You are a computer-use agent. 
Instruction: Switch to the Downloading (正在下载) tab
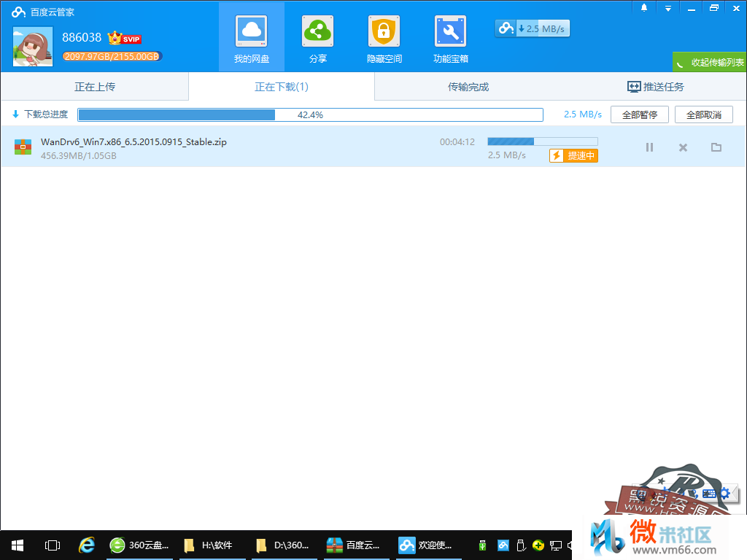tap(282, 87)
